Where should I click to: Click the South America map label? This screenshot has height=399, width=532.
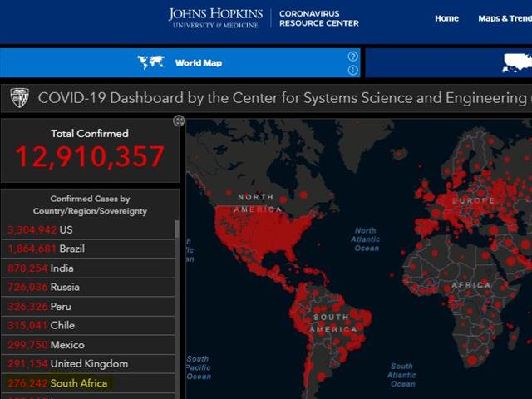click(x=332, y=323)
